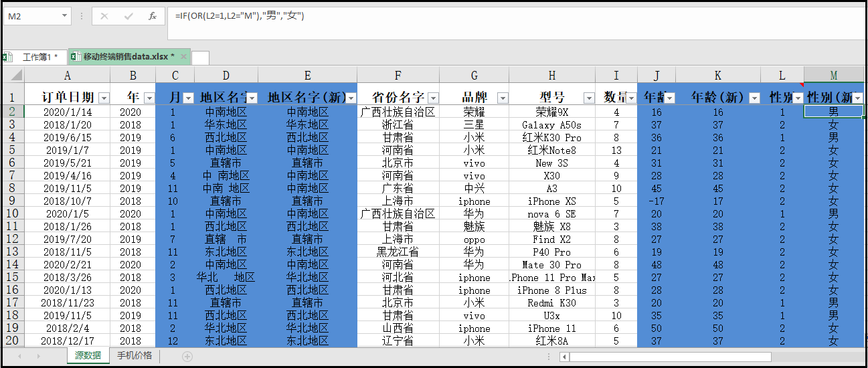Click the age cell showing -17
The height and width of the screenshot is (368, 868).
[x=656, y=201]
